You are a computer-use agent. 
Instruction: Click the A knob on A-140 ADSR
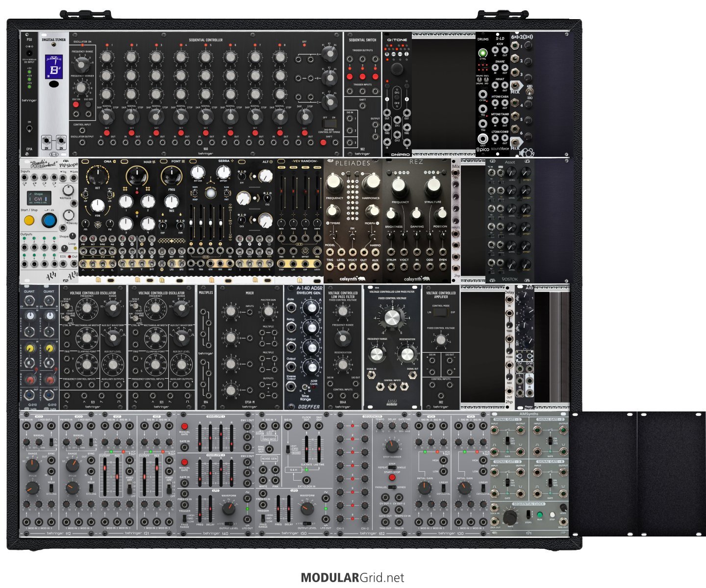point(310,307)
